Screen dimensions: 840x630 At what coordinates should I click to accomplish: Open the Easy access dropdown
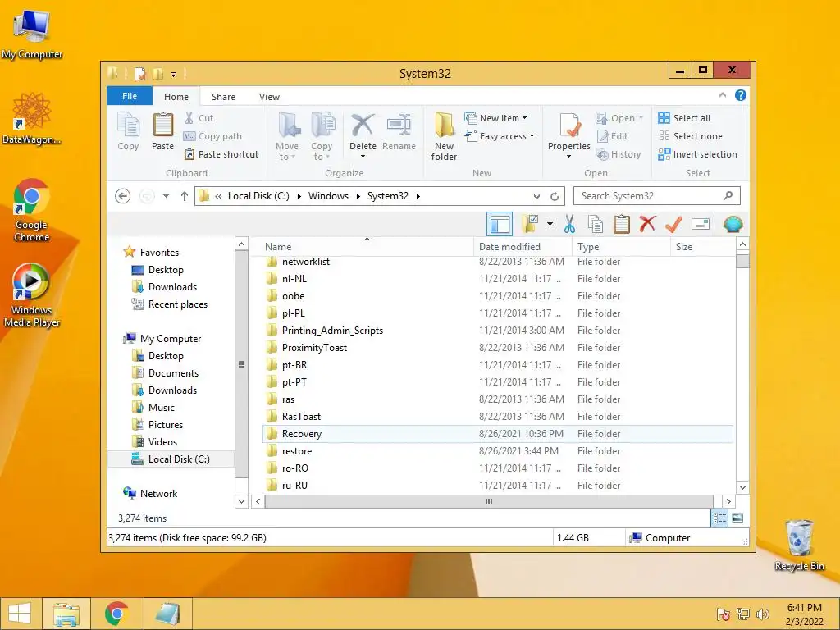500,136
